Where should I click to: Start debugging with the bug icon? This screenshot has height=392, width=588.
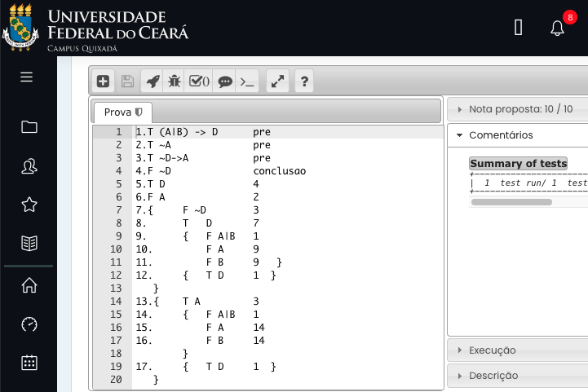(174, 81)
